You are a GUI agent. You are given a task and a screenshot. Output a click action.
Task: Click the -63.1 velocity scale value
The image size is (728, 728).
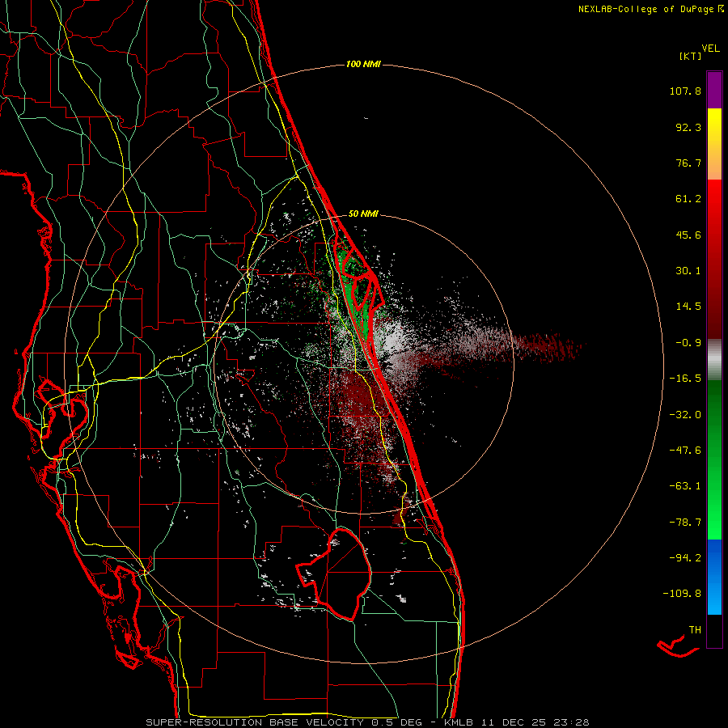pyautogui.click(x=685, y=486)
